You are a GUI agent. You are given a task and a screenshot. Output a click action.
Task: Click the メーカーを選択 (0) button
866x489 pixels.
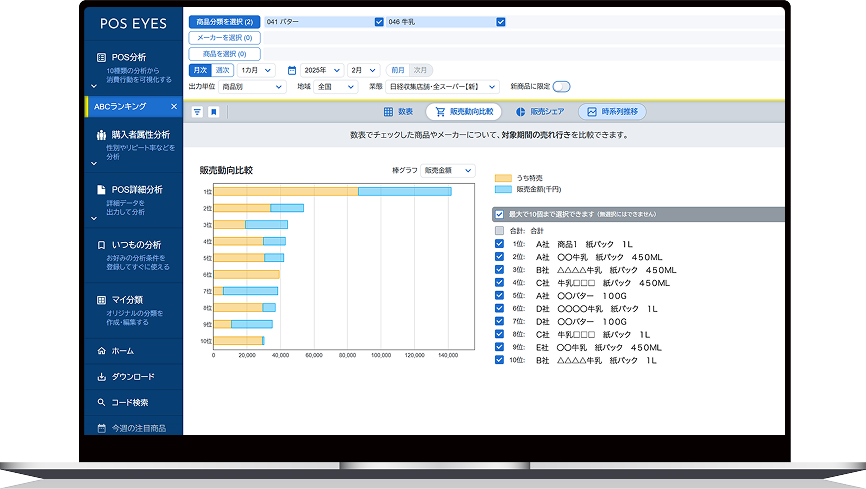click(x=224, y=38)
